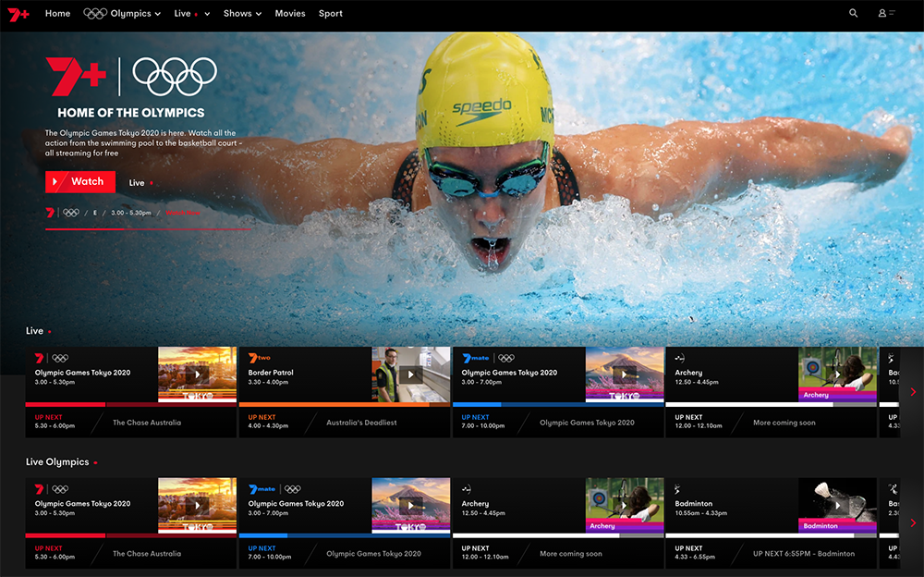Navigate to the Sport menu item
The height and width of the screenshot is (577, 924).
[x=330, y=14]
